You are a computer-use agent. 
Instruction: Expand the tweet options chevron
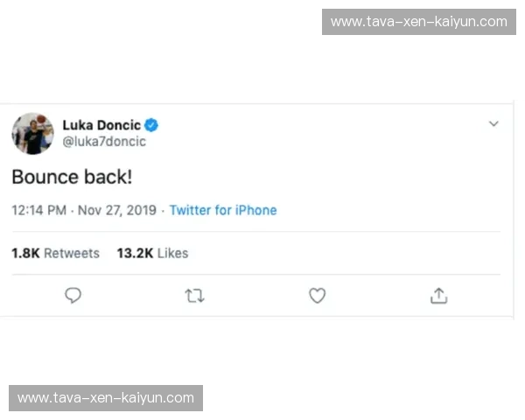click(493, 124)
